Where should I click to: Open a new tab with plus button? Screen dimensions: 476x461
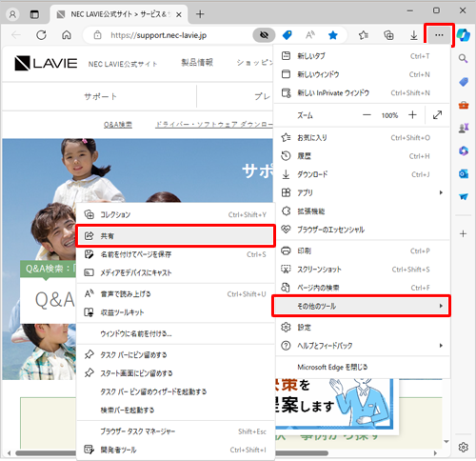[200, 14]
